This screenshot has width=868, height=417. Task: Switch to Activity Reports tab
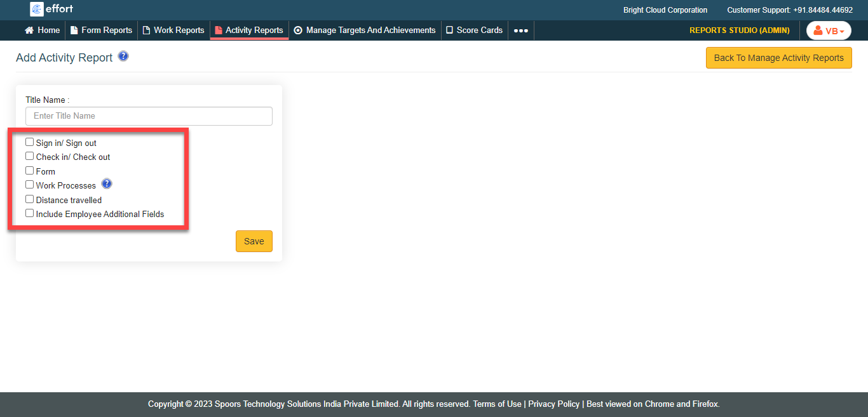(x=249, y=30)
